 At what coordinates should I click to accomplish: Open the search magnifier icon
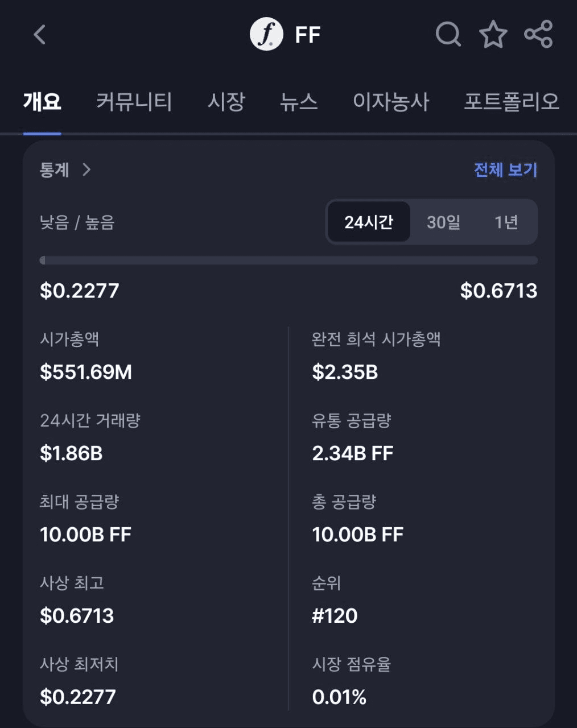tap(448, 34)
